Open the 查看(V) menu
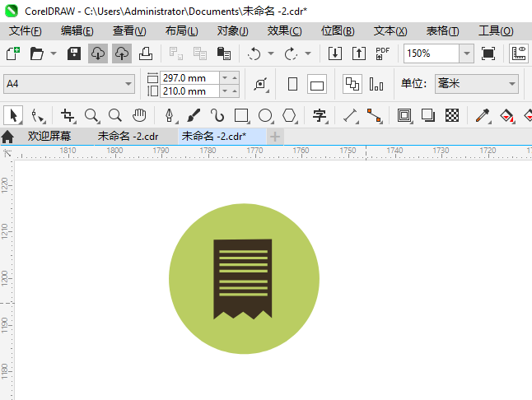Image resolution: width=532 pixels, height=400 pixels. click(129, 30)
